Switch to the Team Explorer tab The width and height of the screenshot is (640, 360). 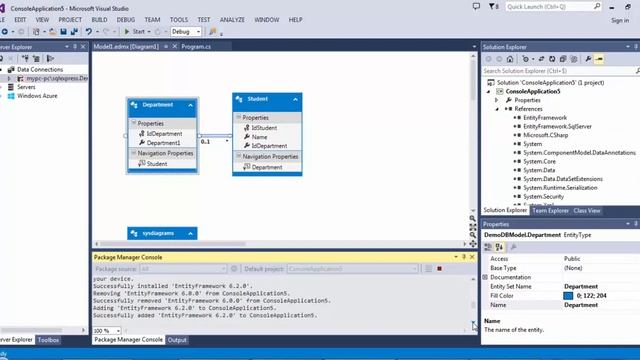(x=550, y=211)
